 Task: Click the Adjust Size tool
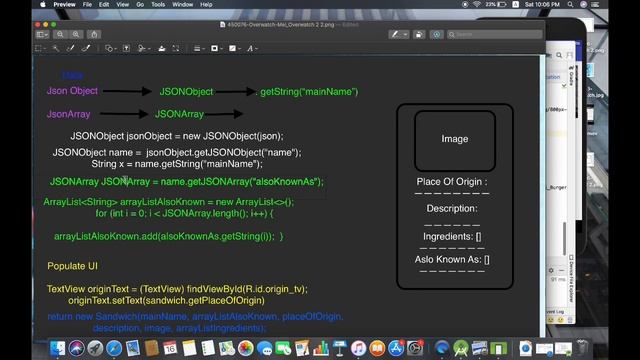[x=176, y=49]
